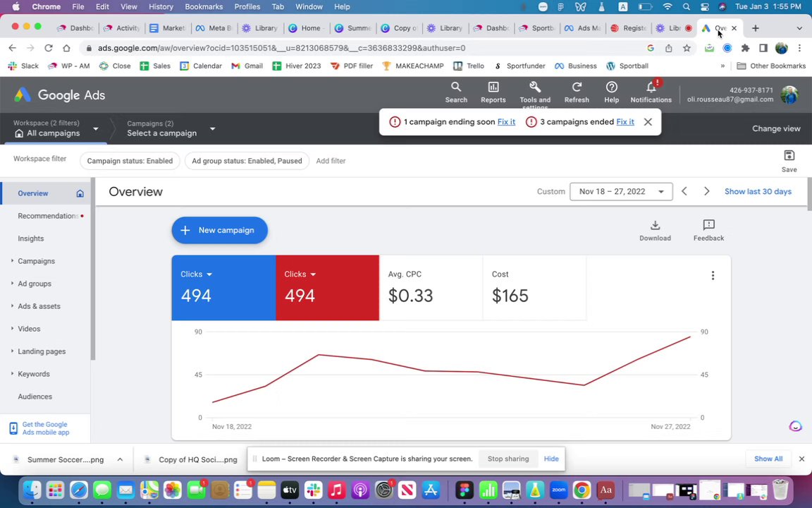This screenshot has height=508, width=812.
Task: Click Stop sharing in Loom bar
Action: 508,459
